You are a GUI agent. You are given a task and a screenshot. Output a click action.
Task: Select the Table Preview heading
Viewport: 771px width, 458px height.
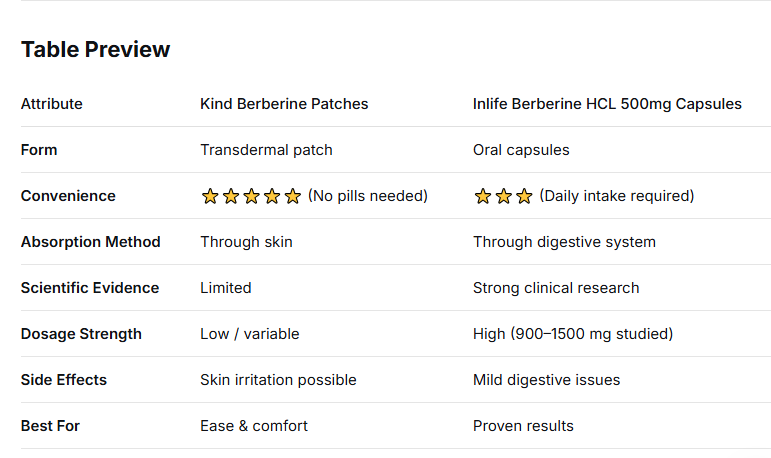pos(96,49)
